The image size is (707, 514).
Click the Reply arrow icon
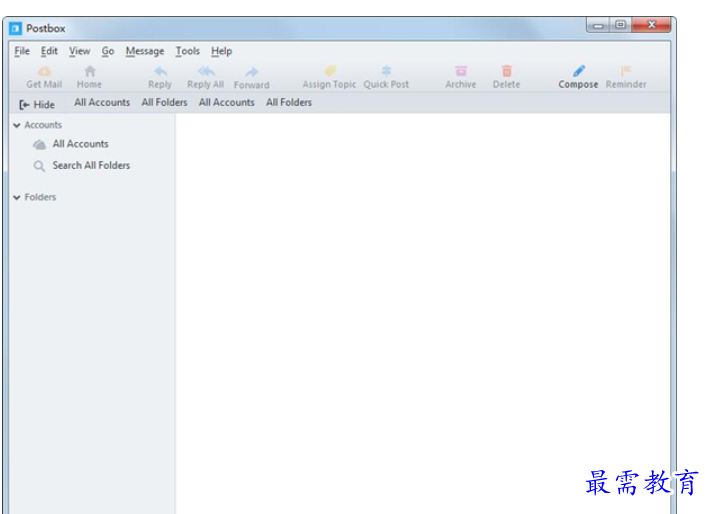pyautogui.click(x=161, y=71)
